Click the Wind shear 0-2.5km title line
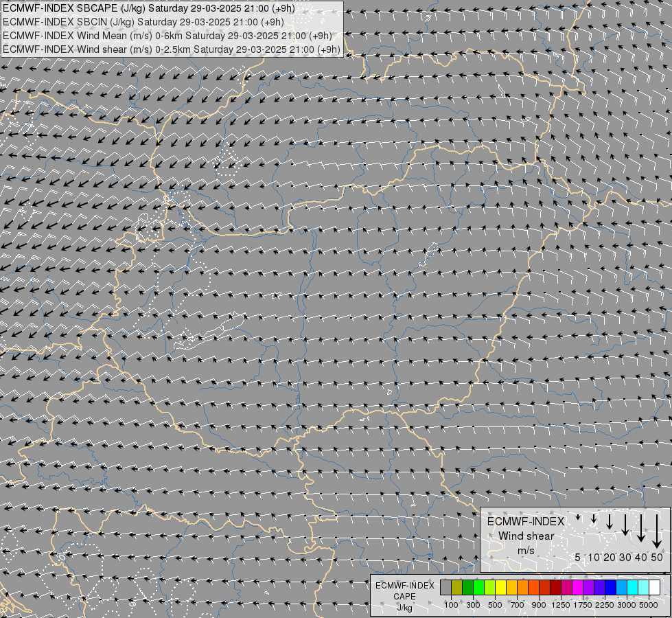 (172, 49)
